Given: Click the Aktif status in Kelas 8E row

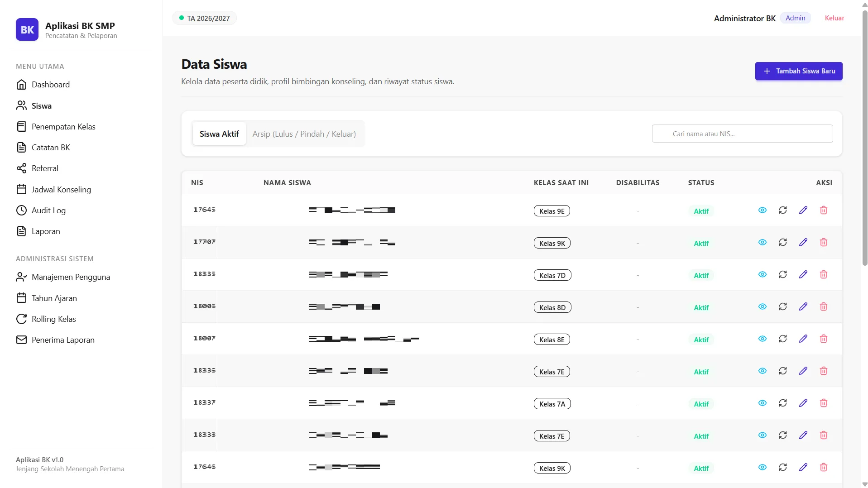Looking at the screenshot, I should coord(701,340).
